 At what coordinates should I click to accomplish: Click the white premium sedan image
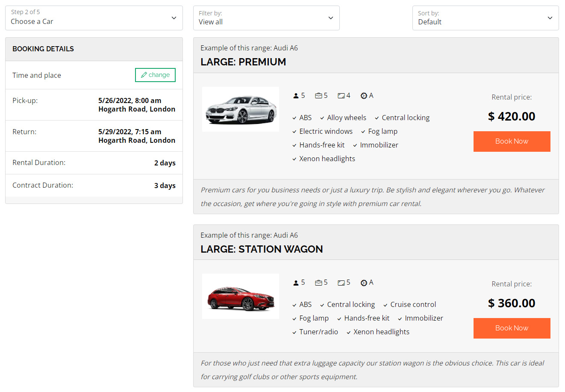[241, 109]
